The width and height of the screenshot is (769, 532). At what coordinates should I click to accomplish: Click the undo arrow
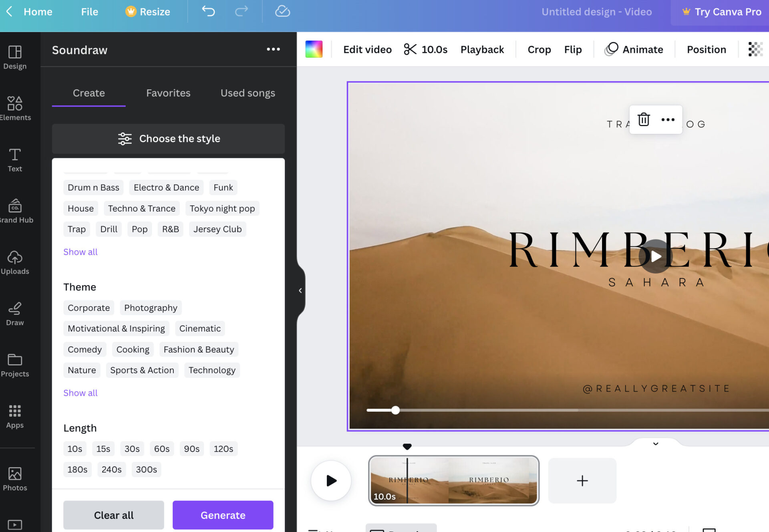[x=208, y=11]
